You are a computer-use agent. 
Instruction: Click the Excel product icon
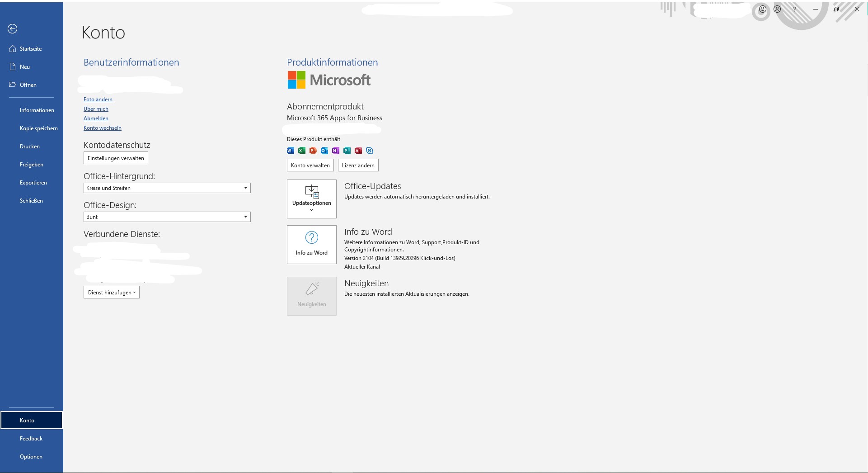tap(302, 151)
